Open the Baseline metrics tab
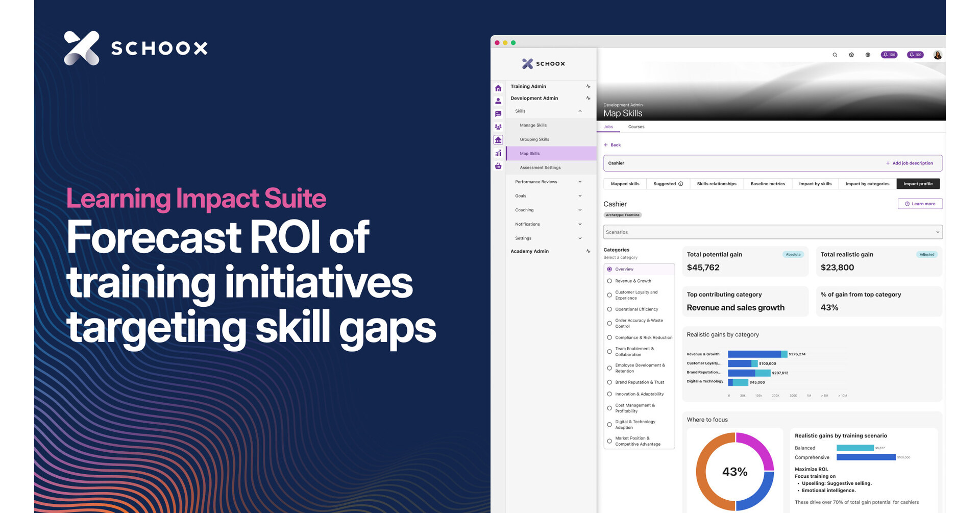Screen dimensions: 980x513 coord(768,184)
